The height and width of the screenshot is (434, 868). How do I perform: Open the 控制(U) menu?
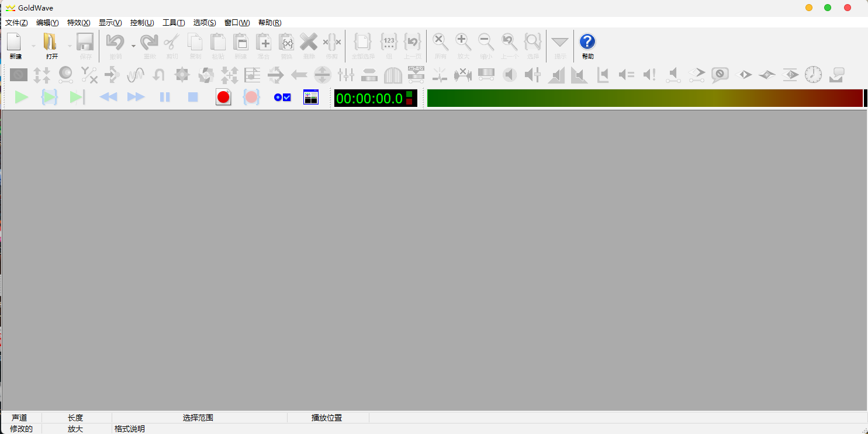(142, 23)
